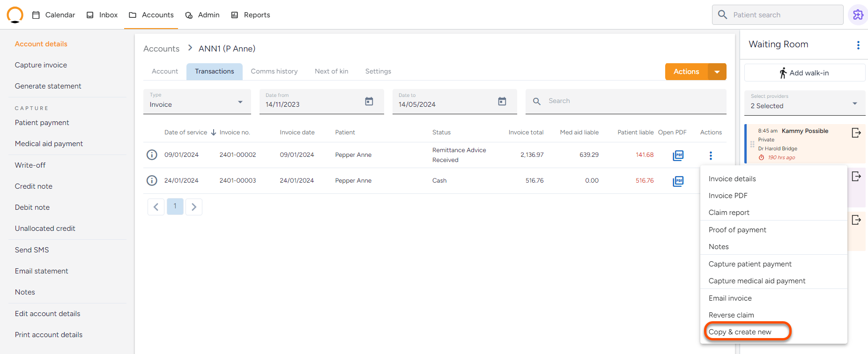
Task: Click the transactions Search field
Action: click(x=626, y=101)
